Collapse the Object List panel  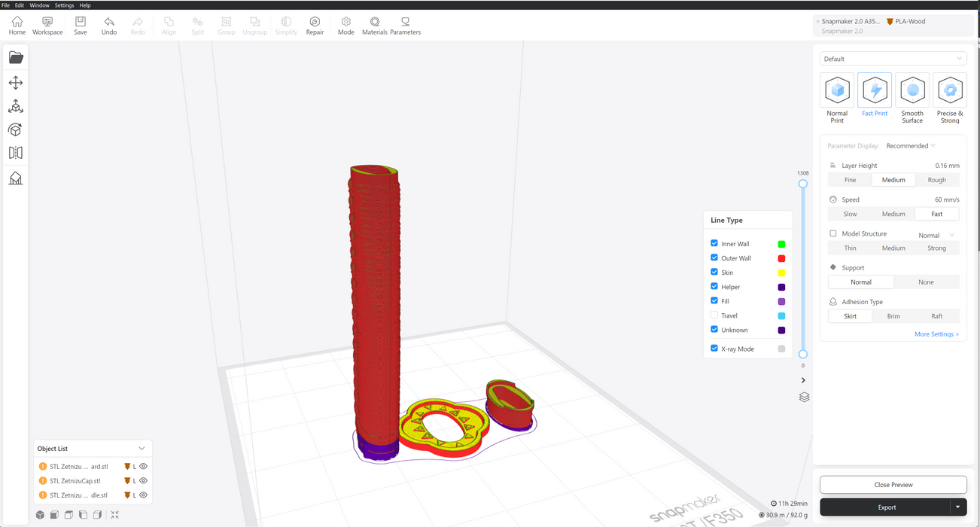pos(142,449)
